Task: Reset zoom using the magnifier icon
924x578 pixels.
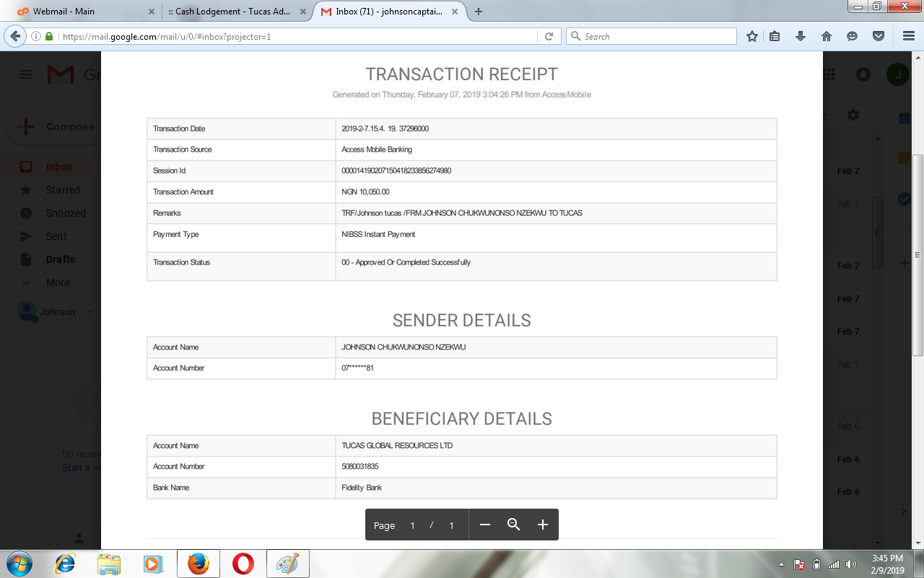Action: [514, 525]
